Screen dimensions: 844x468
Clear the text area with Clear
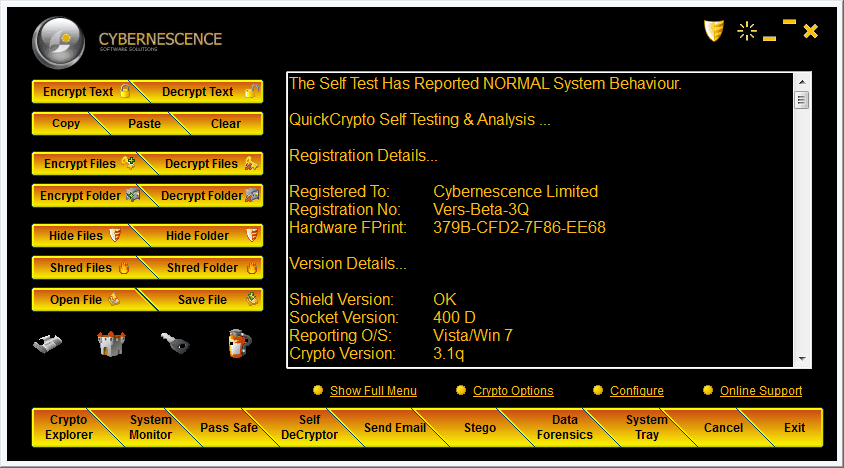point(225,123)
